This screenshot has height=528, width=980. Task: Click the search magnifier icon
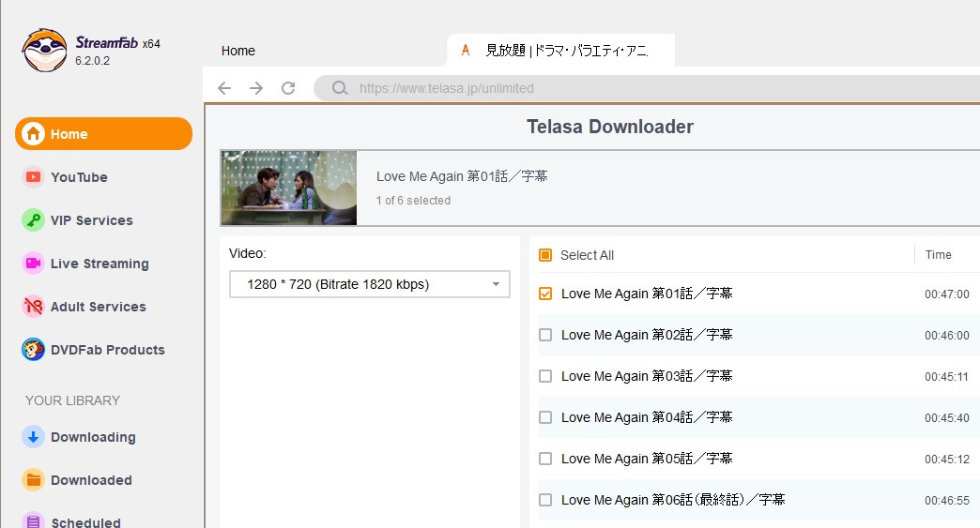[x=340, y=88]
